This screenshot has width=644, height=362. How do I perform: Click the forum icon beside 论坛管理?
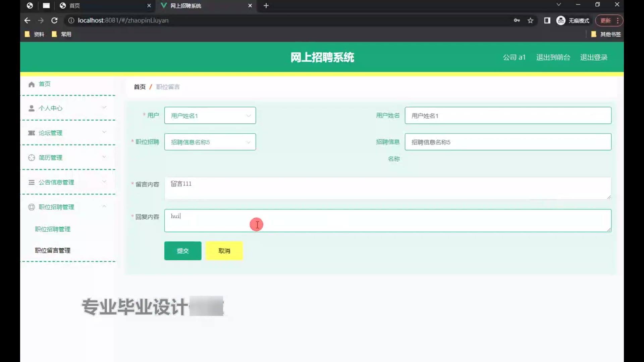(x=32, y=133)
